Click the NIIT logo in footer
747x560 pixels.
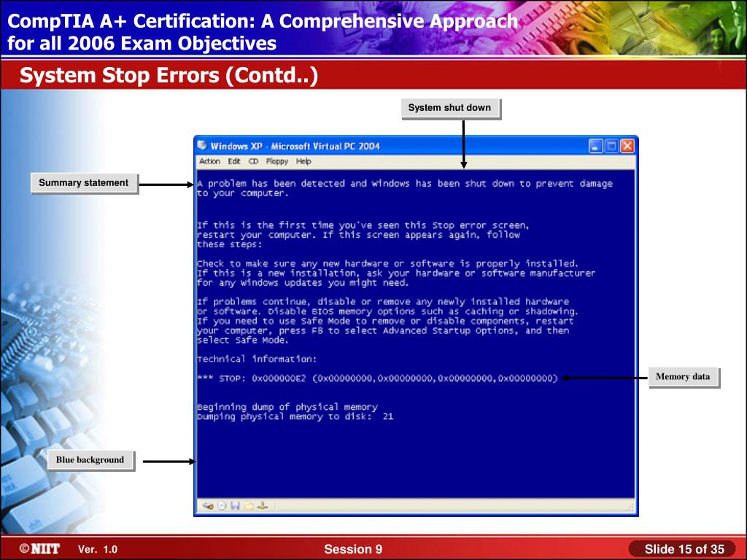point(40,549)
